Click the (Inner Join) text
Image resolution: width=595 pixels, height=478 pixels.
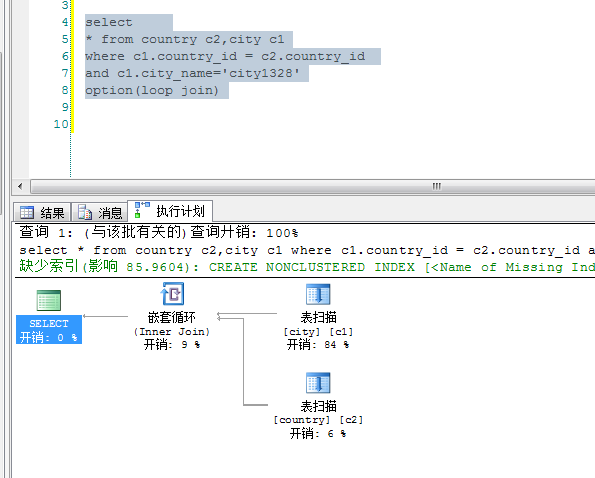[x=172, y=332]
